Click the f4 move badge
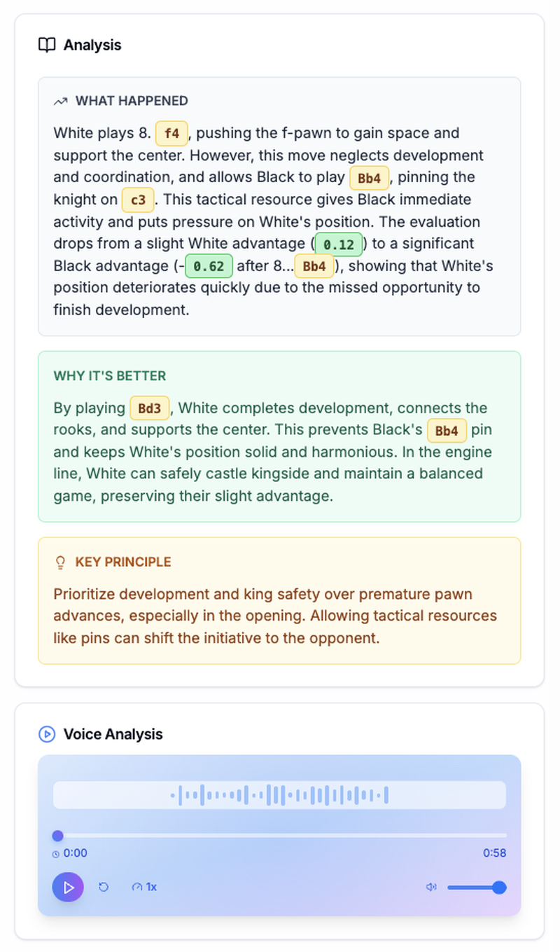The height and width of the screenshot is (952, 560). (171, 133)
